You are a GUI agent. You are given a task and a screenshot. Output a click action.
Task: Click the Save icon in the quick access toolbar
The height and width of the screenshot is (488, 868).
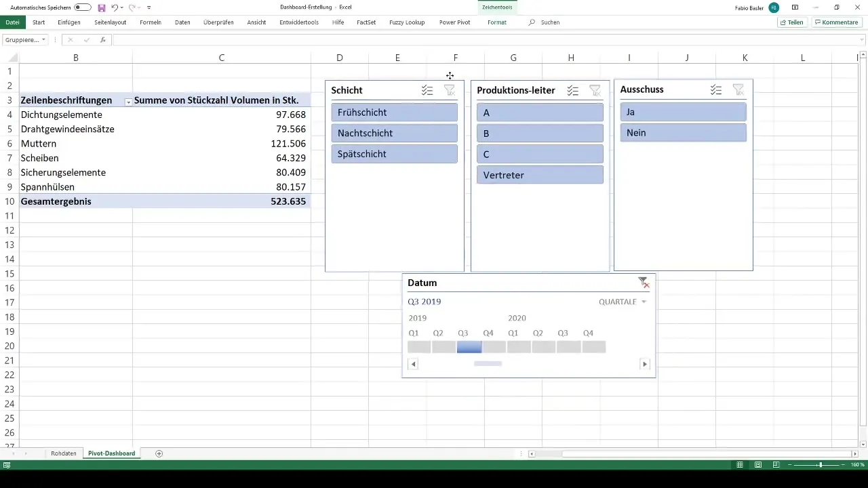[101, 7]
